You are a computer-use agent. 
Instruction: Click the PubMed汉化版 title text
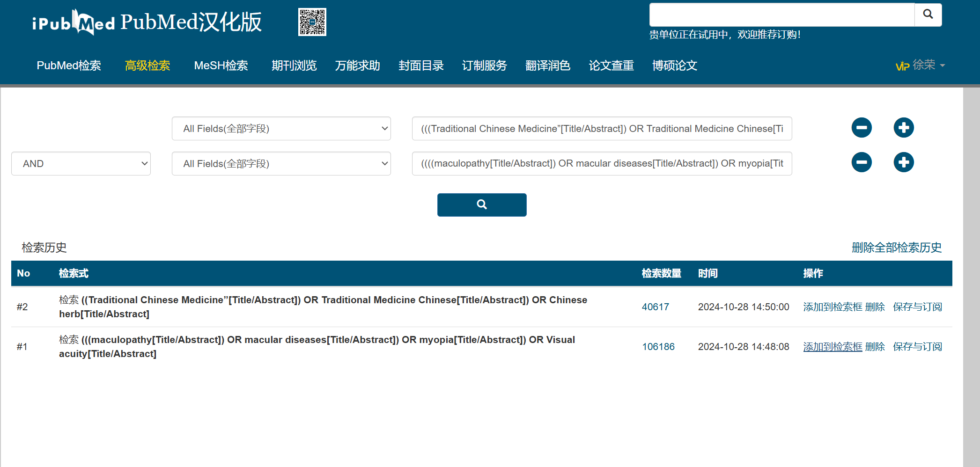tap(191, 22)
